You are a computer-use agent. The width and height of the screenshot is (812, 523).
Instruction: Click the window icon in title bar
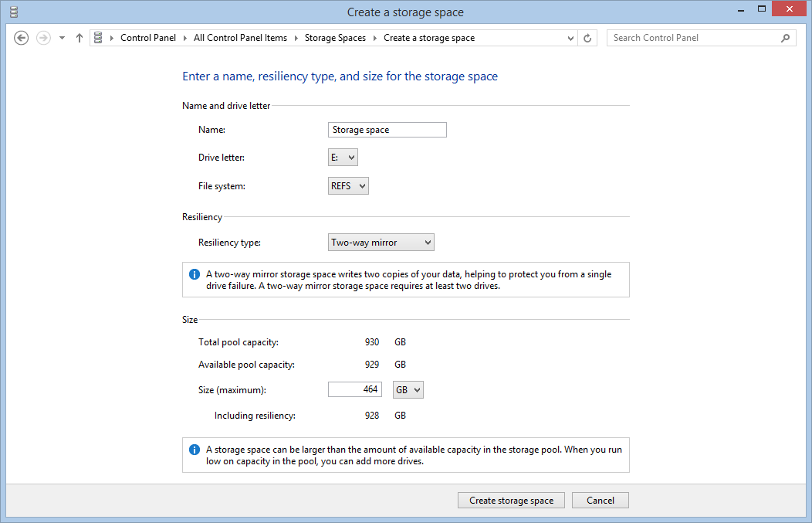[13, 12]
